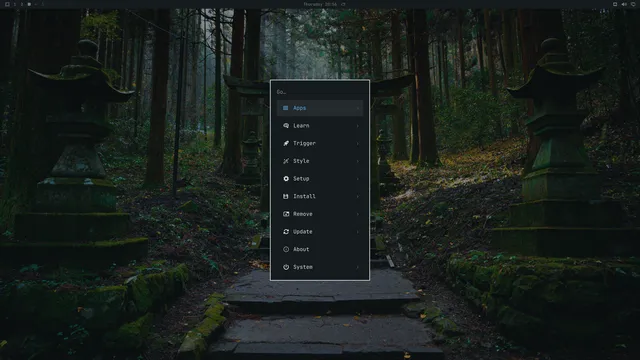Expand the System submenu chevron

(358, 267)
